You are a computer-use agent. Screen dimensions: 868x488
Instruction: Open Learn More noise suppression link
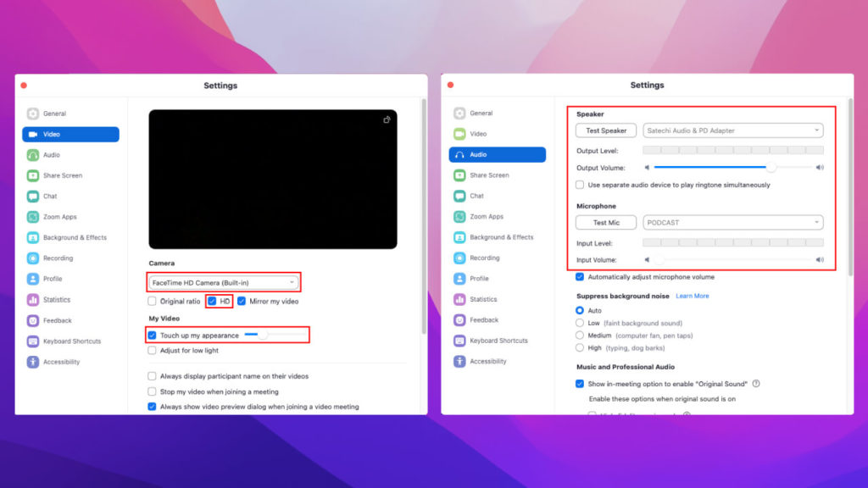coord(692,296)
